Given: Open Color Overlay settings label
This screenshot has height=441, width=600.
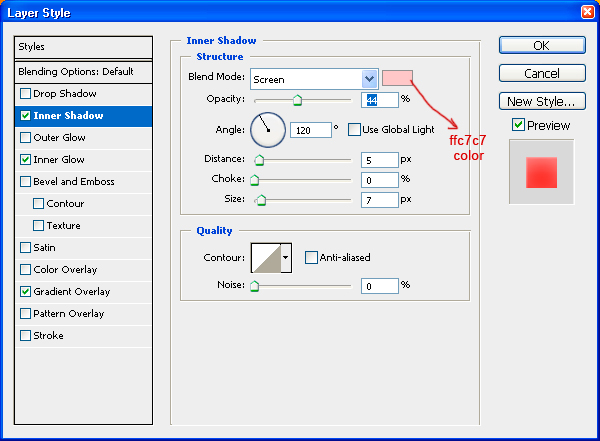Looking at the screenshot, I should coord(65,270).
